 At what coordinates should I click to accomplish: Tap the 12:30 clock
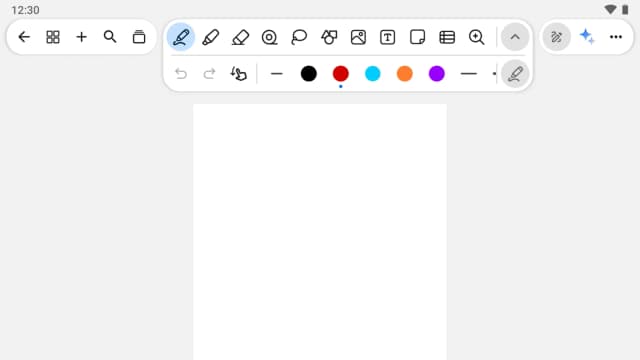[25, 10]
